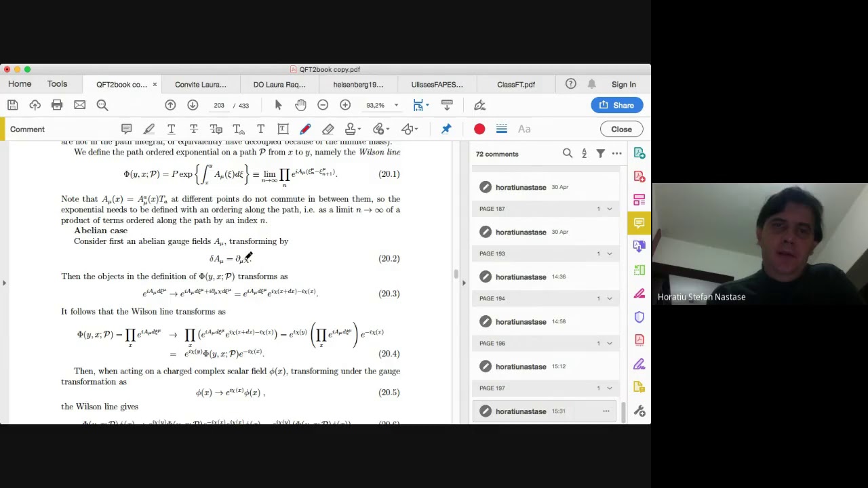Image resolution: width=868 pixels, height=488 pixels.
Task: Switch to Home tab
Action: coord(20,84)
